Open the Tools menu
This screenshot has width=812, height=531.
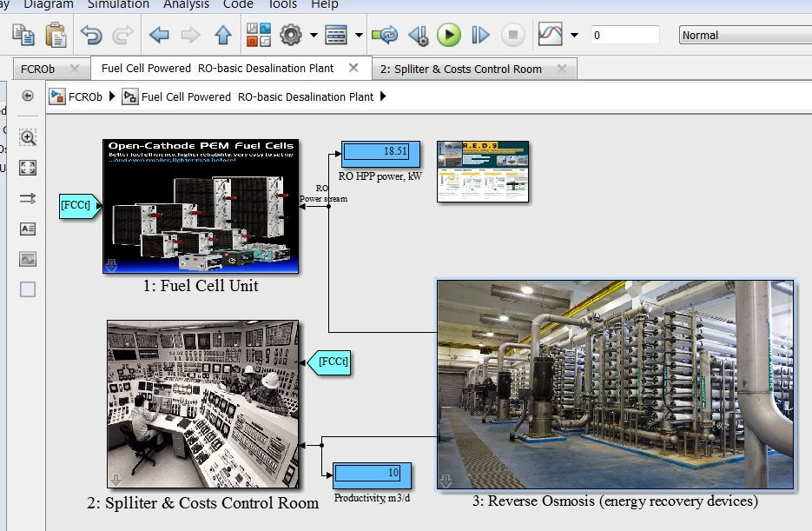pos(282,4)
